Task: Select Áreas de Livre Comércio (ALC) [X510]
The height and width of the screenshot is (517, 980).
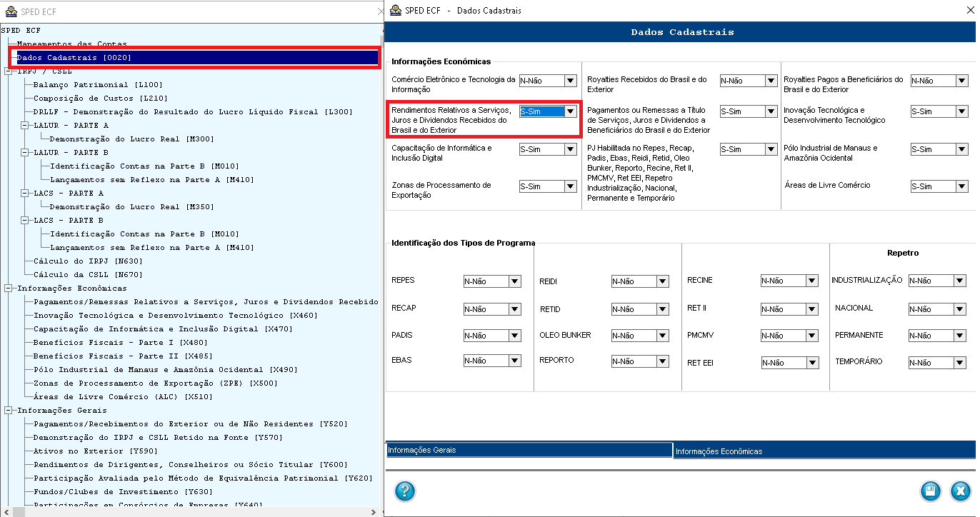Action: (123, 397)
